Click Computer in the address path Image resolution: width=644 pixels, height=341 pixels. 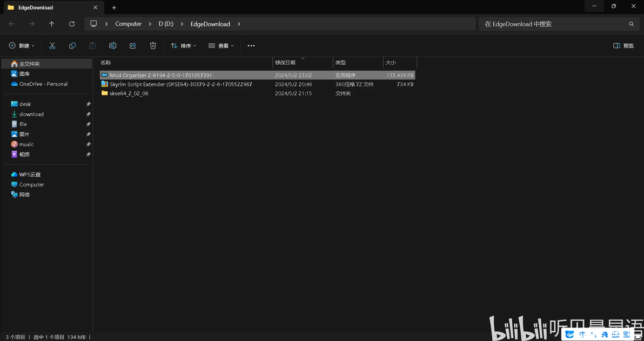(128, 24)
